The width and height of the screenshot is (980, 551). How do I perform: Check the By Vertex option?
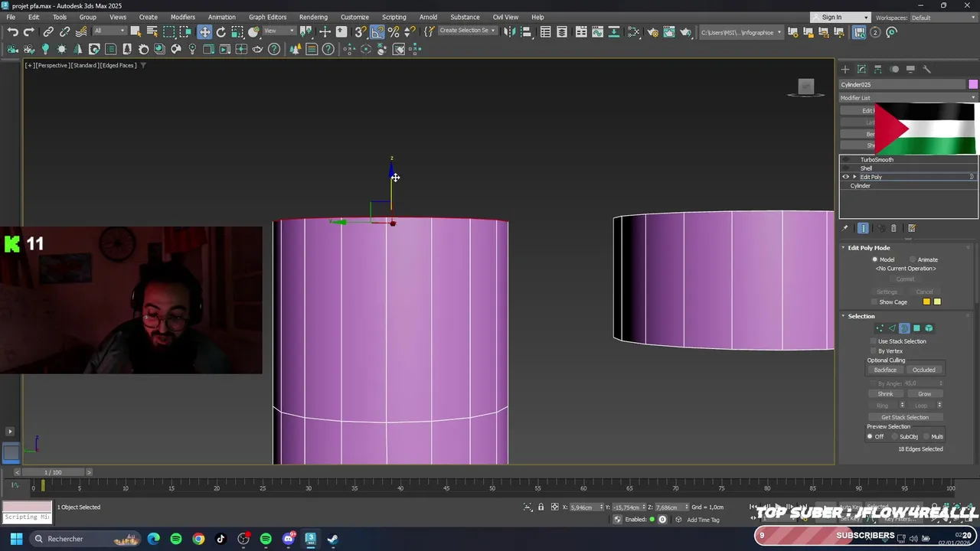tap(874, 350)
